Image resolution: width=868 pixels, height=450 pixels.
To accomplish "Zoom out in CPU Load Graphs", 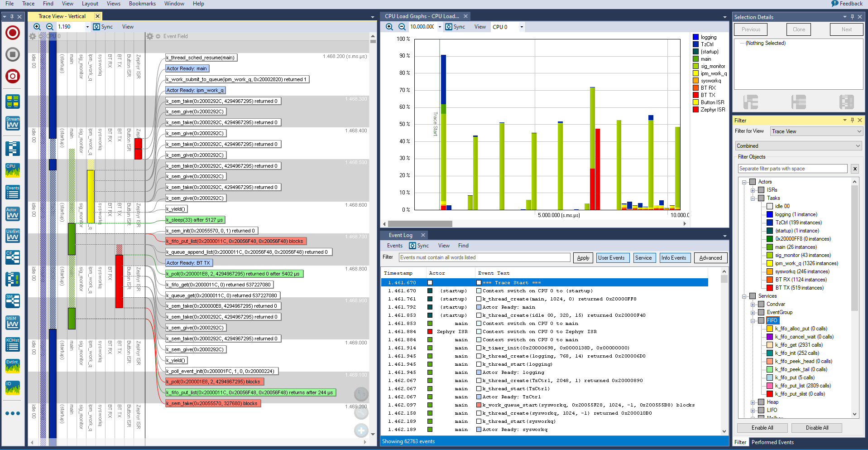I will [402, 27].
